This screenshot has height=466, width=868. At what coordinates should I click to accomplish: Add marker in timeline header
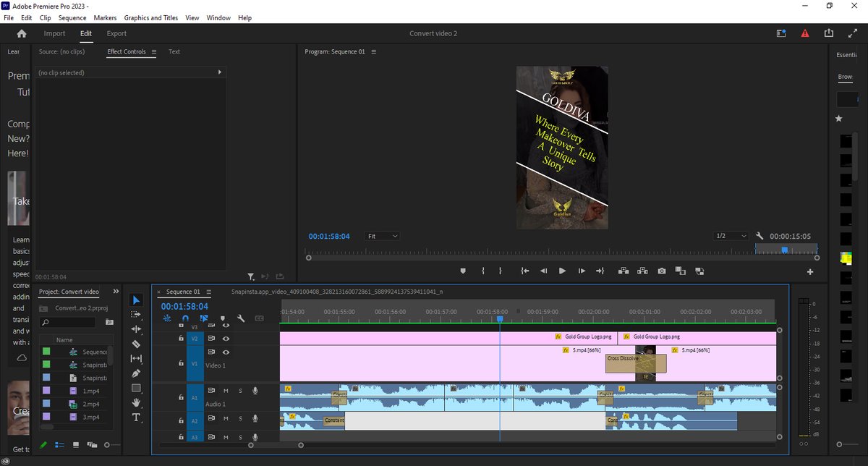222,318
